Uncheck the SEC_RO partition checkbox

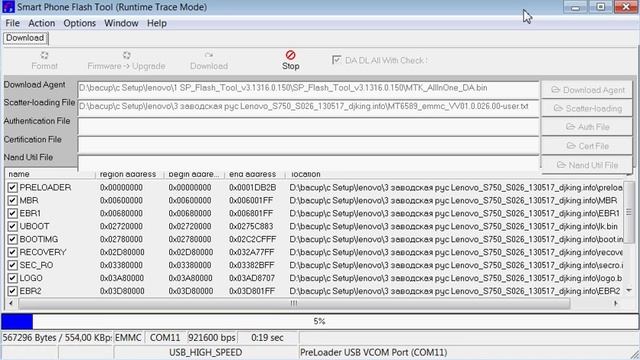pyautogui.click(x=12, y=265)
